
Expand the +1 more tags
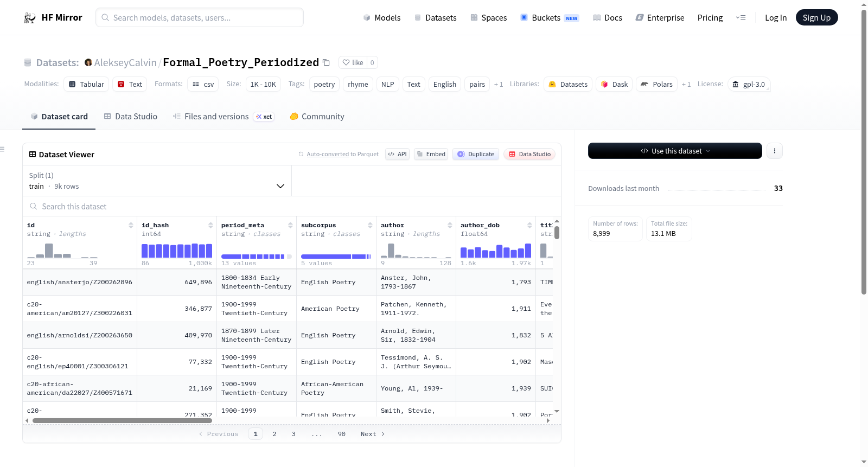click(499, 84)
